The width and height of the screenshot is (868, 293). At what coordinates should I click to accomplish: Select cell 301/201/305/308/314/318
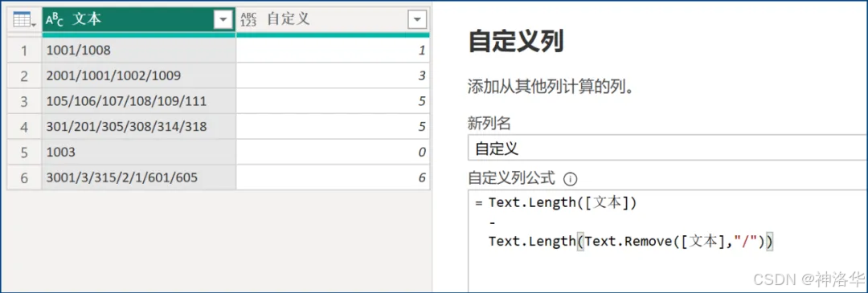click(x=139, y=127)
